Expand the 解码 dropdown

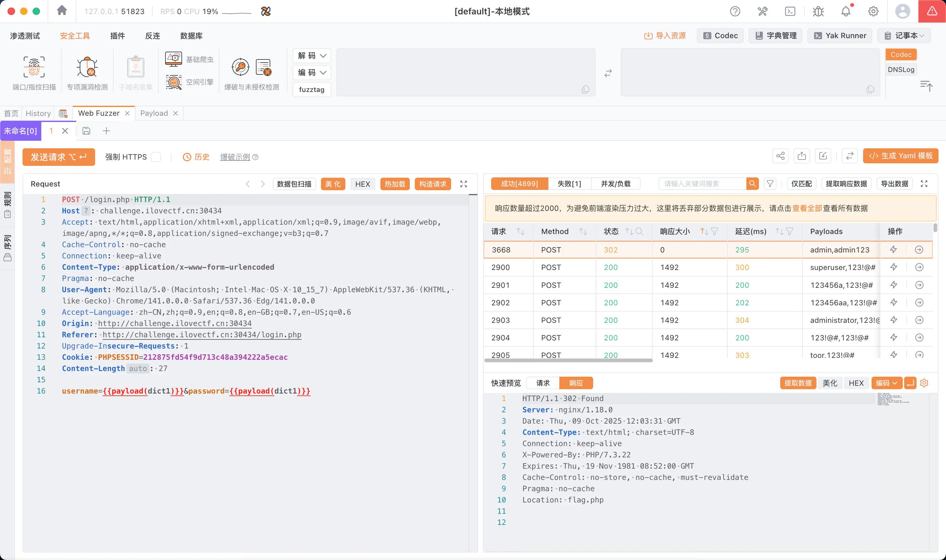312,56
